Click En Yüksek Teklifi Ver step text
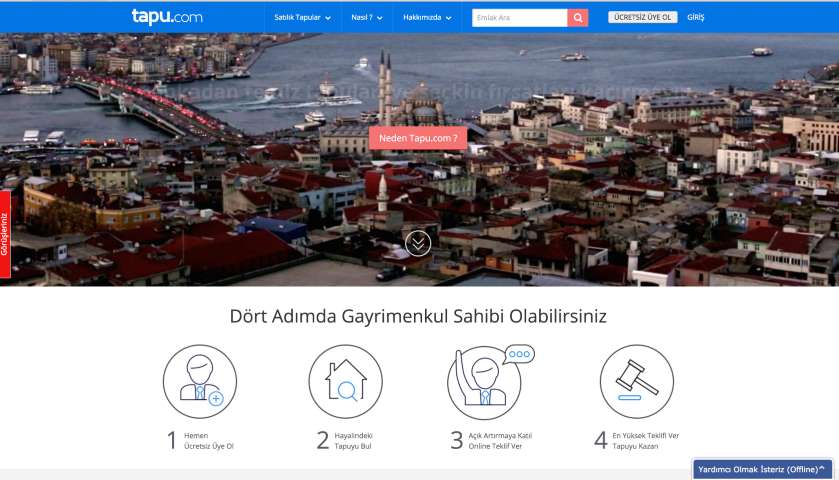 pyautogui.click(x=646, y=441)
